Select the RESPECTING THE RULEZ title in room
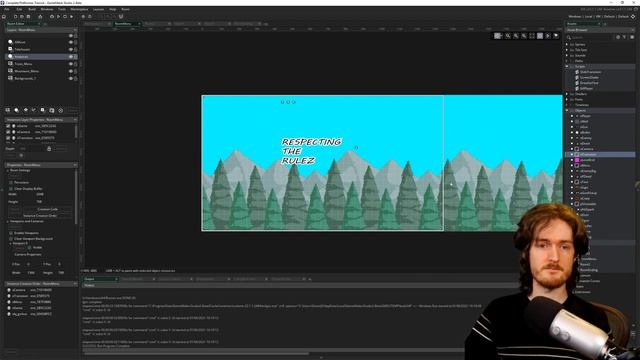This screenshot has height=360, width=640. tap(311, 151)
